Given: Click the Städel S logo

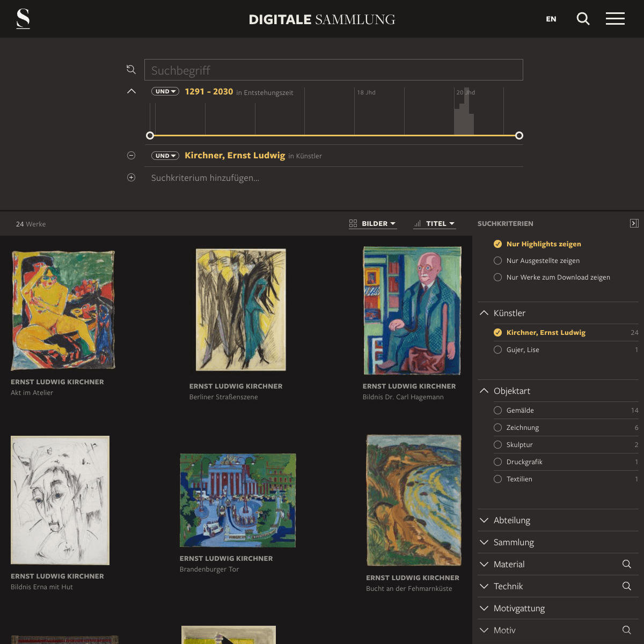Looking at the screenshot, I should (x=23, y=19).
